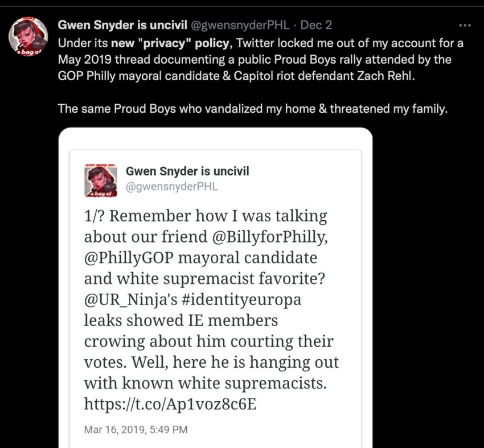The height and width of the screenshot is (448, 484).
Task: Click the embedded author name in screenshot card
Action: [187, 171]
